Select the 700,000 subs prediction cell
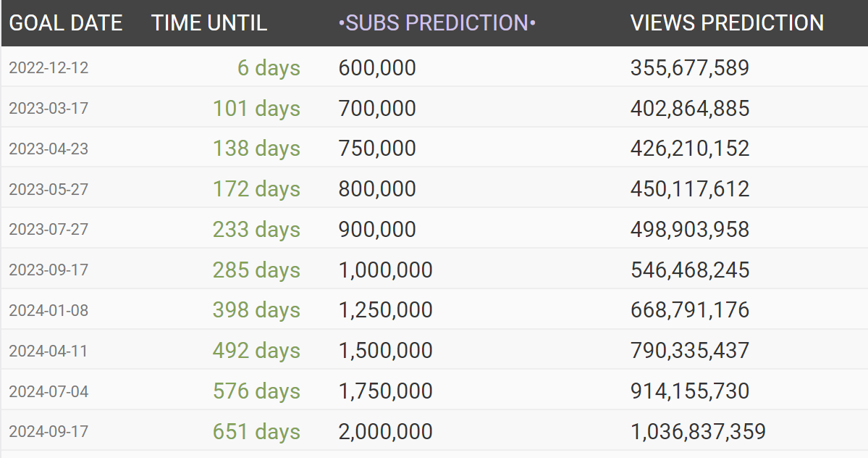The image size is (868, 458). pos(377,108)
